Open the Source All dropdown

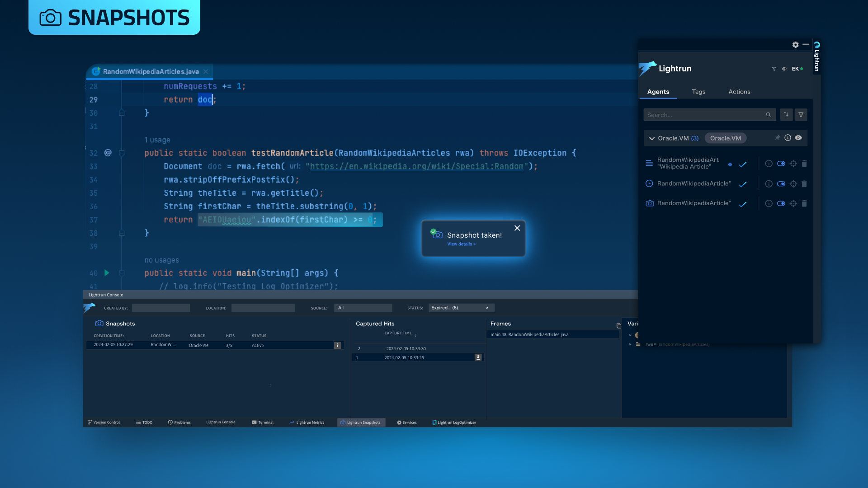[363, 308]
